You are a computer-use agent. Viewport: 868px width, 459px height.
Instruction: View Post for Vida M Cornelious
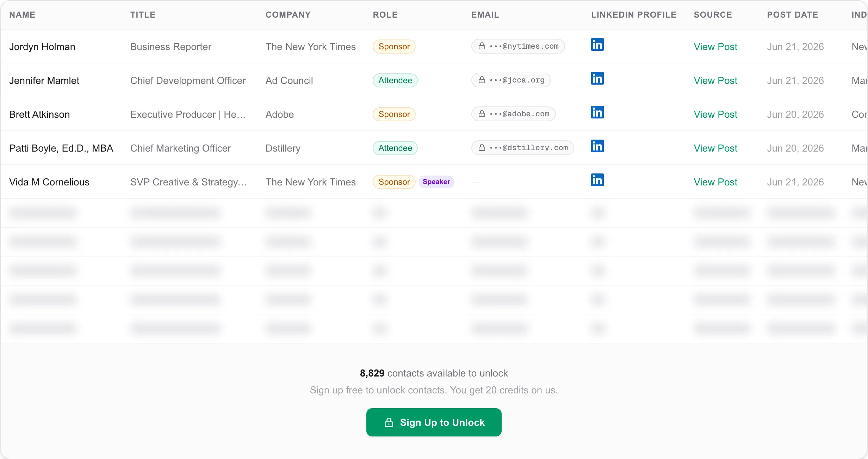click(x=715, y=182)
